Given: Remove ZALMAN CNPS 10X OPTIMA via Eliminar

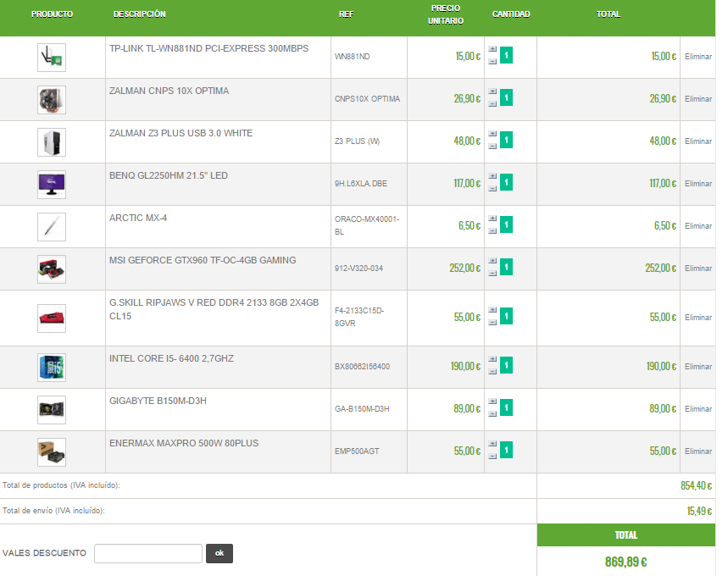Looking at the screenshot, I should click(x=698, y=99).
